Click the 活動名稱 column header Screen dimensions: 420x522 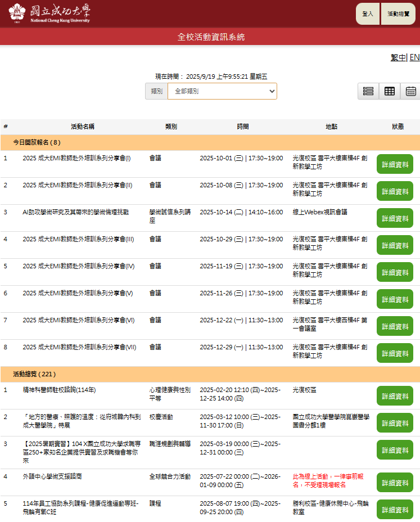[x=82, y=127]
